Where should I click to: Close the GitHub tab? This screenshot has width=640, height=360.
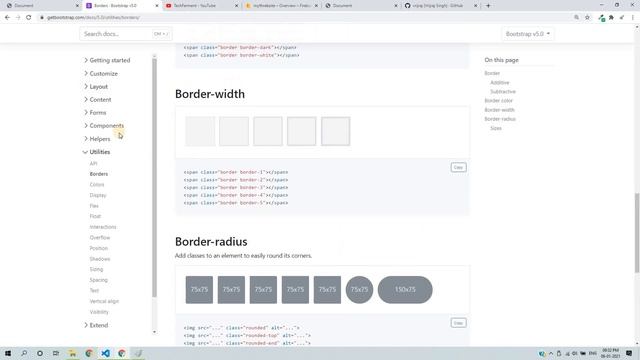(476, 6)
